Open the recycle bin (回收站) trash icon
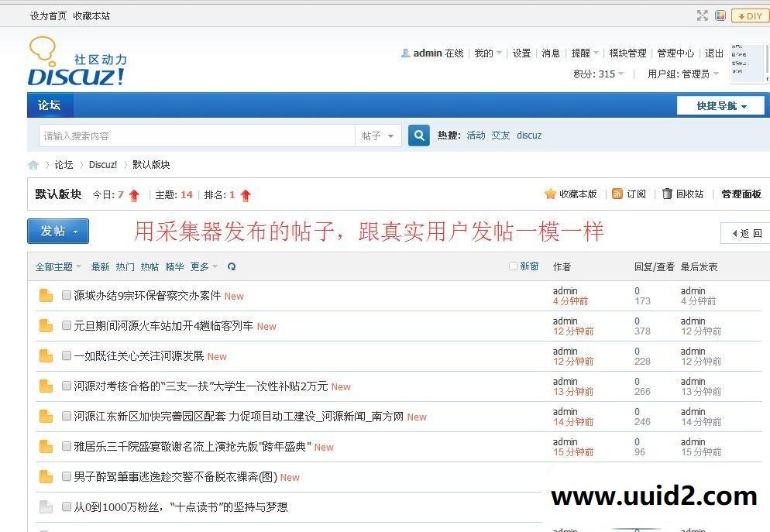 668,194
